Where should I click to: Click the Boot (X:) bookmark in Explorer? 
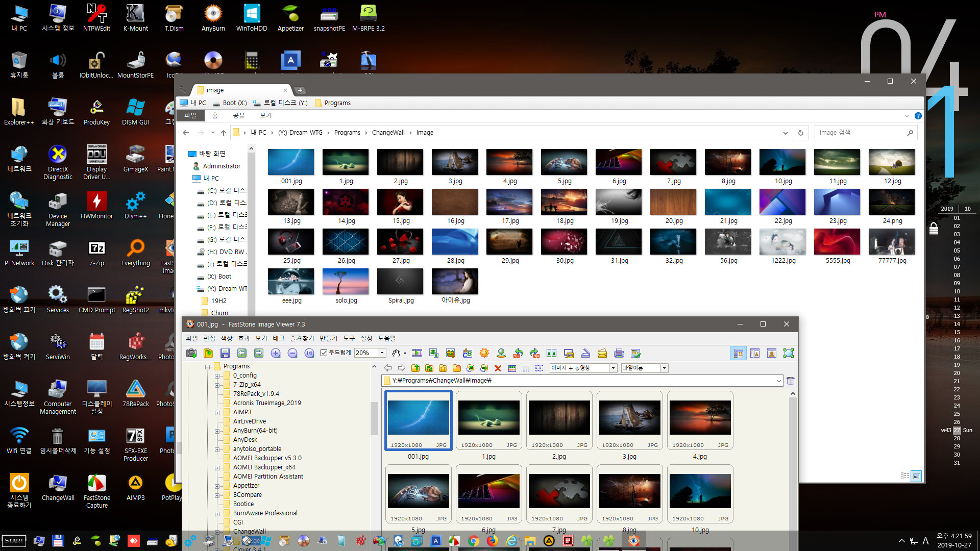point(230,103)
